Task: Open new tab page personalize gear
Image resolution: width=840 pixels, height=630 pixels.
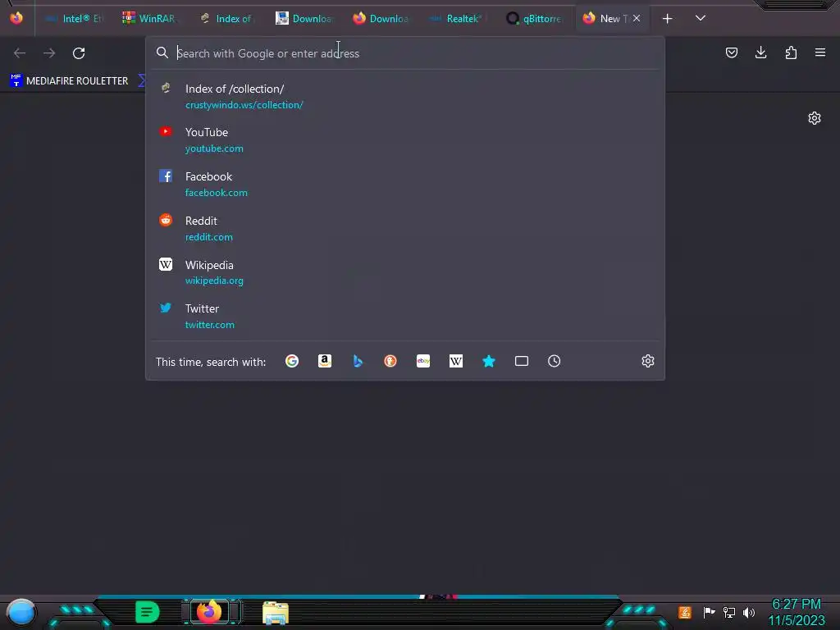Action: pos(815,118)
